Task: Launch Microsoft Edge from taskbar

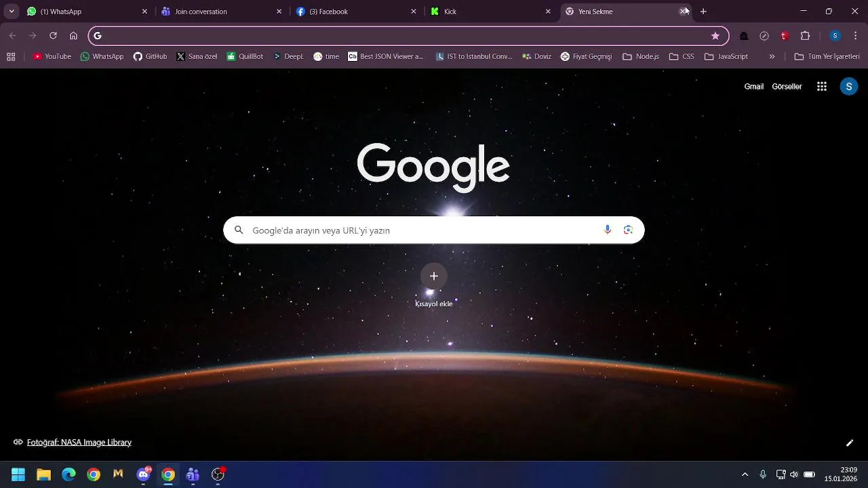Action: point(68,474)
